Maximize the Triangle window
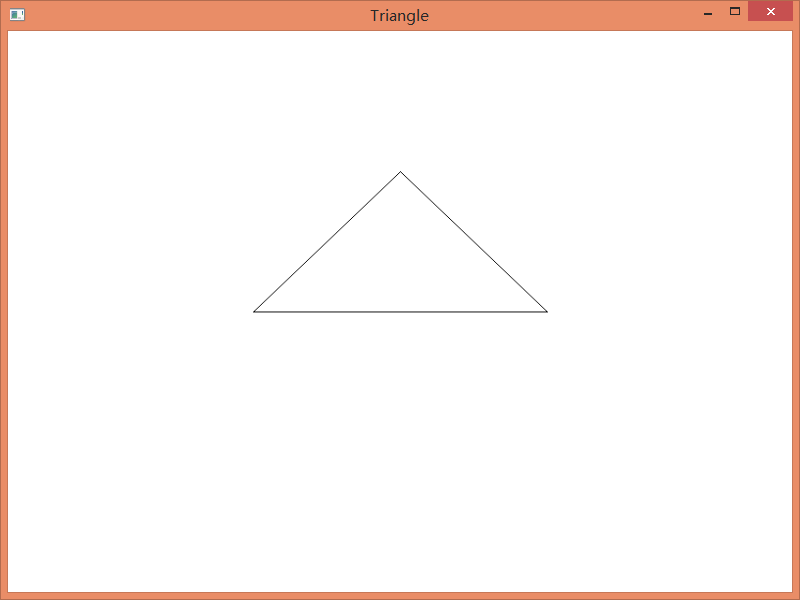The image size is (800, 600). [x=735, y=11]
